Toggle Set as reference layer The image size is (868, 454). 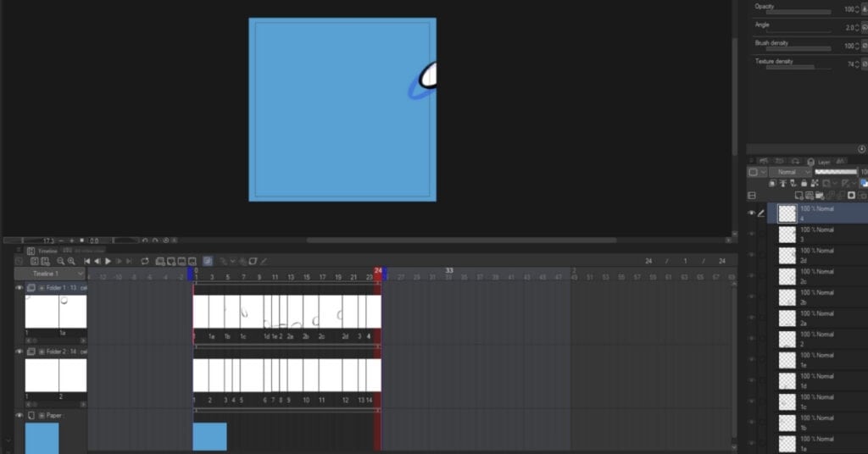tap(782, 183)
